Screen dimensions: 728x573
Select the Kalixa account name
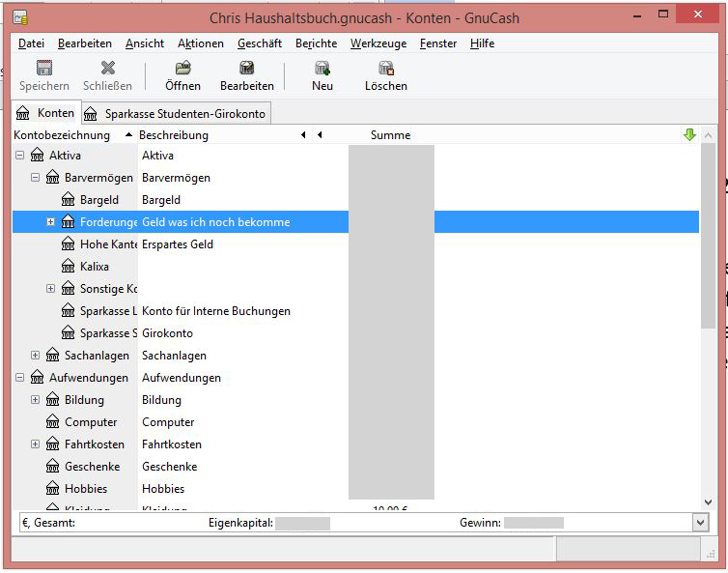95,267
